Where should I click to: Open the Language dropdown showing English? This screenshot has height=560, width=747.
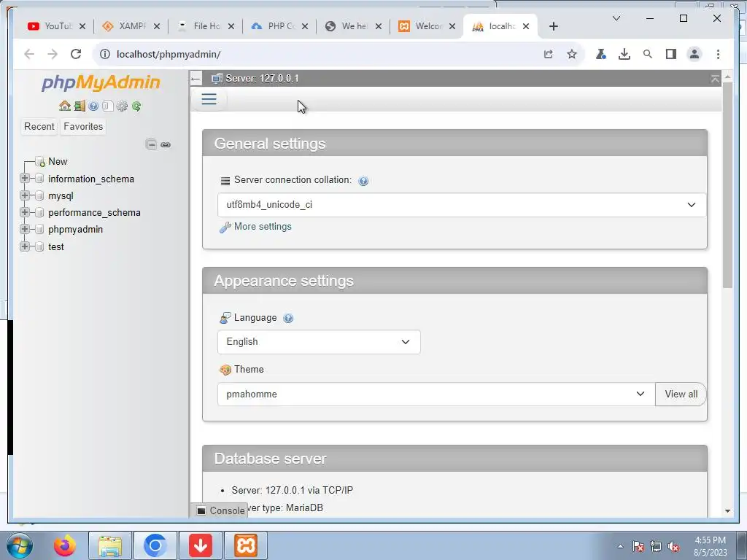pyautogui.click(x=319, y=342)
